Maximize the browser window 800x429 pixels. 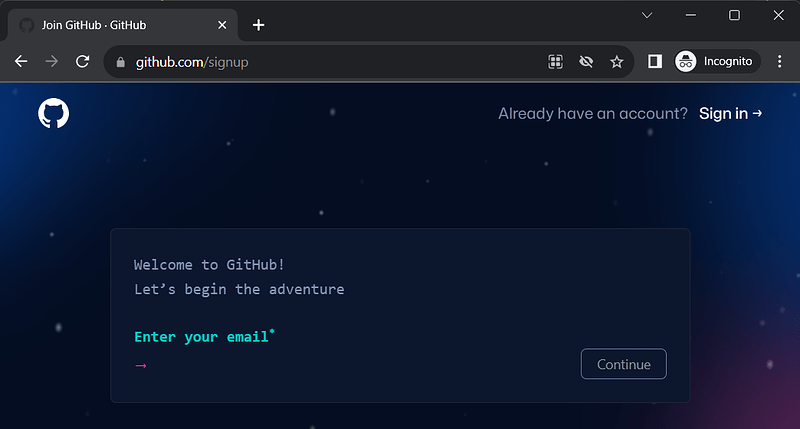coord(734,15)
